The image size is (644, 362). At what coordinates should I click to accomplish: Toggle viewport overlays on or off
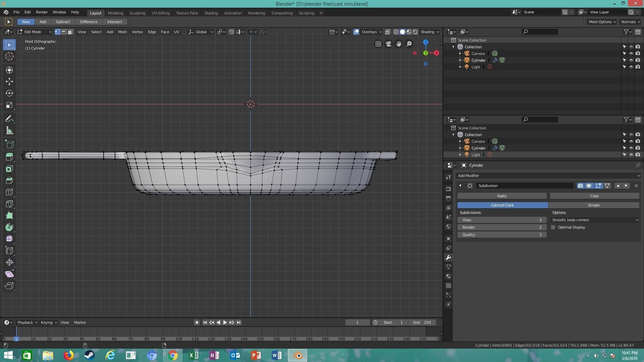pyautogui.click(x=356, y=32)
